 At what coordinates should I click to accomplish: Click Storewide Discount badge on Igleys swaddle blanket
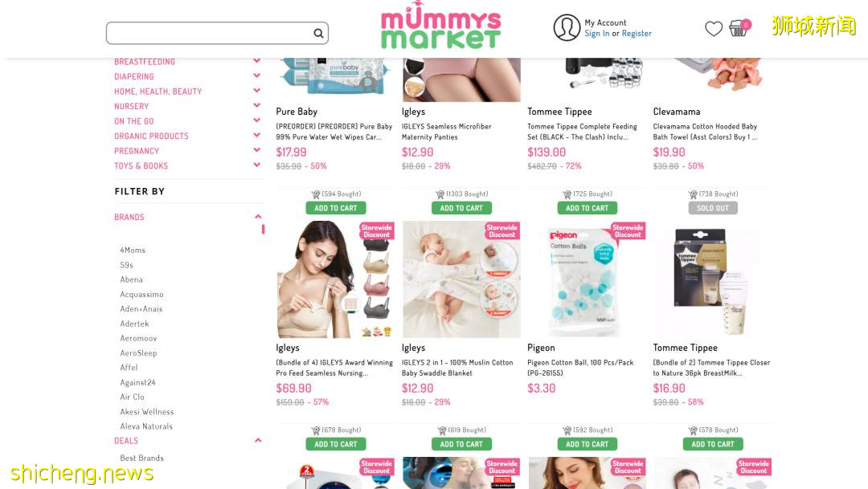502,231
